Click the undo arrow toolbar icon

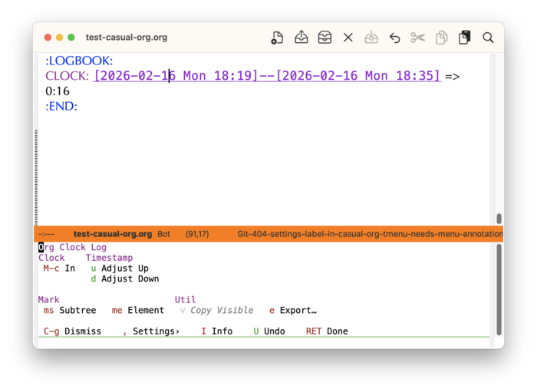tap(394, 38)
